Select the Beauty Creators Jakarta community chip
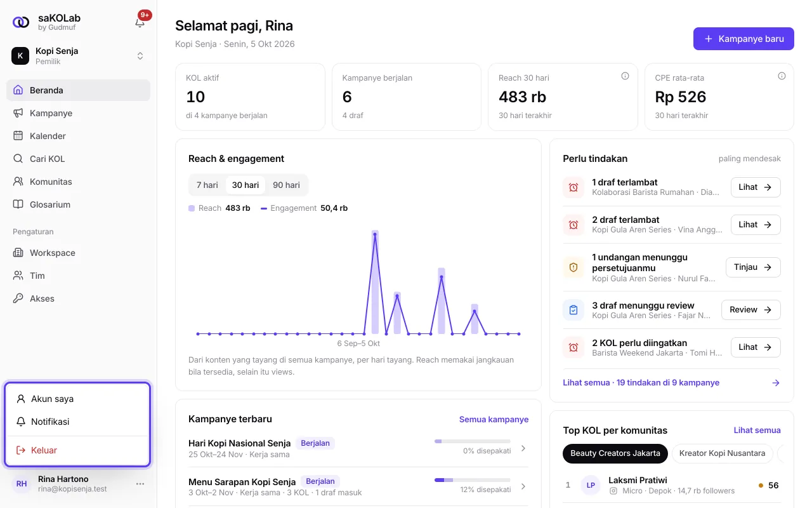Viewport: 812px width, 508px height. (615, 453)
